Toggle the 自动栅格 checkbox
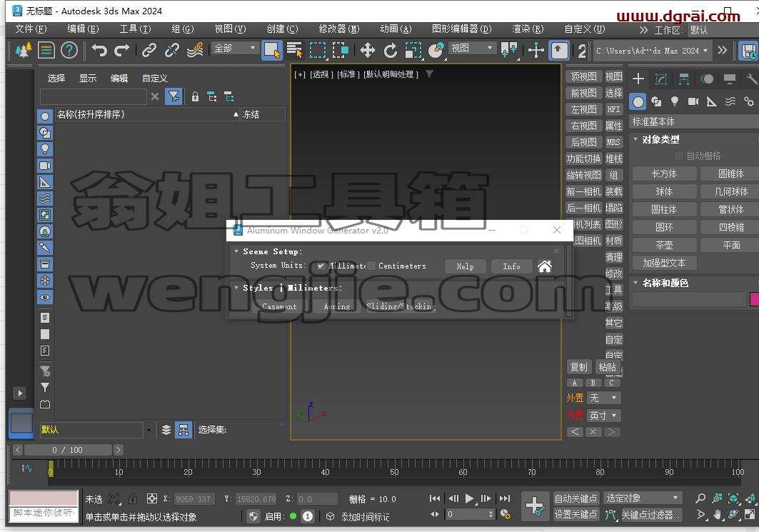The height and width of the screenshot is (532, 759). tap(678, 156)
